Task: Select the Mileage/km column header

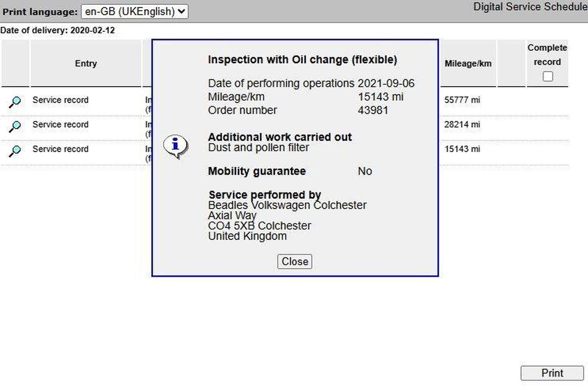Action: [x=468, y=63]
